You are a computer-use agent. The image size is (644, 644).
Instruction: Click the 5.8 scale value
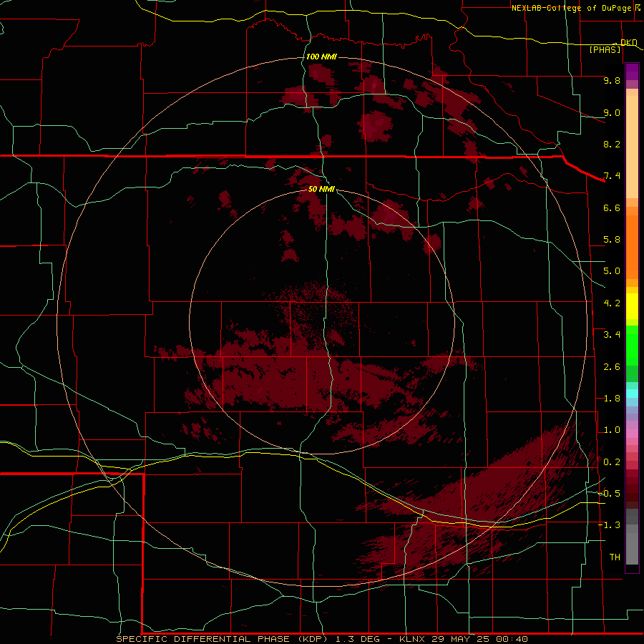pos(612,240)
